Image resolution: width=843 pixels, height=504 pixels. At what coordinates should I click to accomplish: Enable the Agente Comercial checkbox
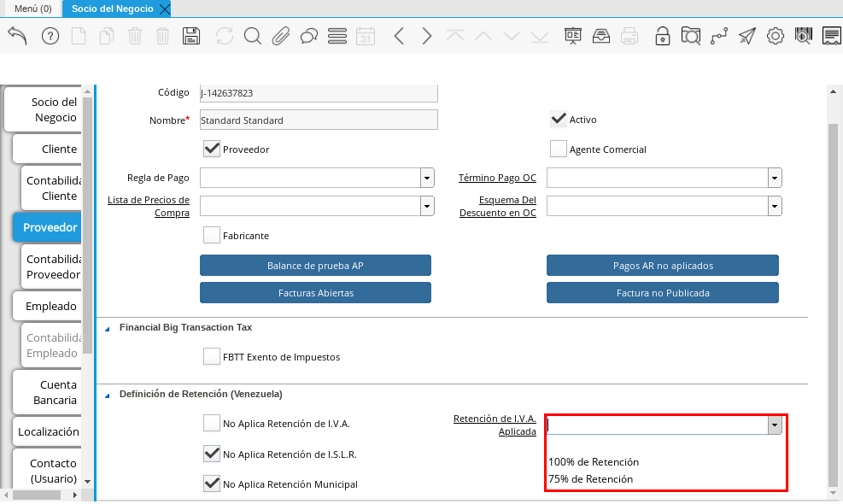coord(558,149)
